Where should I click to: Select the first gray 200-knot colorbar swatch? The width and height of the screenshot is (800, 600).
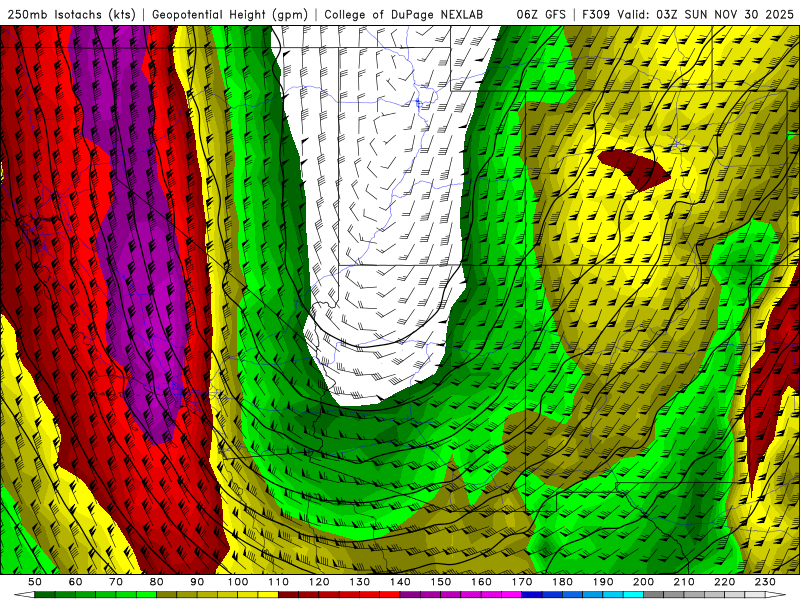click(x=654, y=595)
